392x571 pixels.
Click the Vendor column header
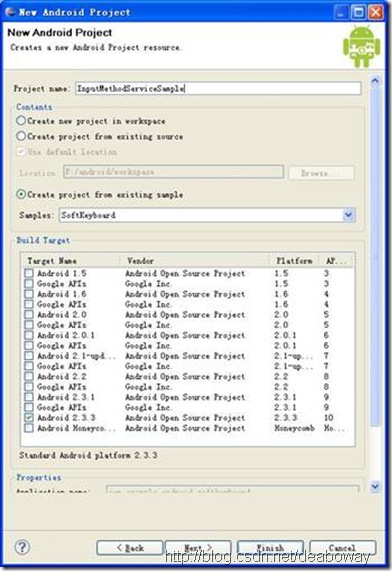click(x=195, y=260)
